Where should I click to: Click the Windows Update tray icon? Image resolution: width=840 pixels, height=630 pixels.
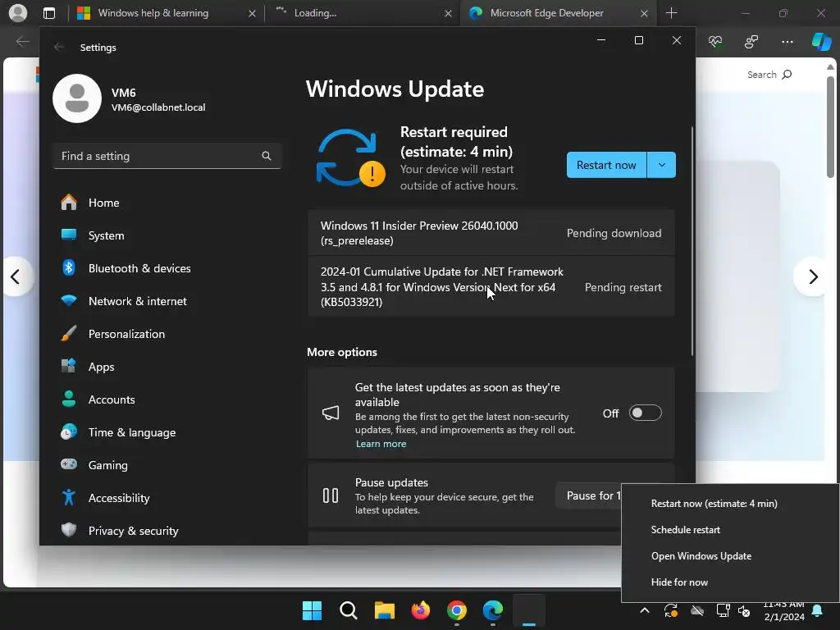tap(671, 610)
